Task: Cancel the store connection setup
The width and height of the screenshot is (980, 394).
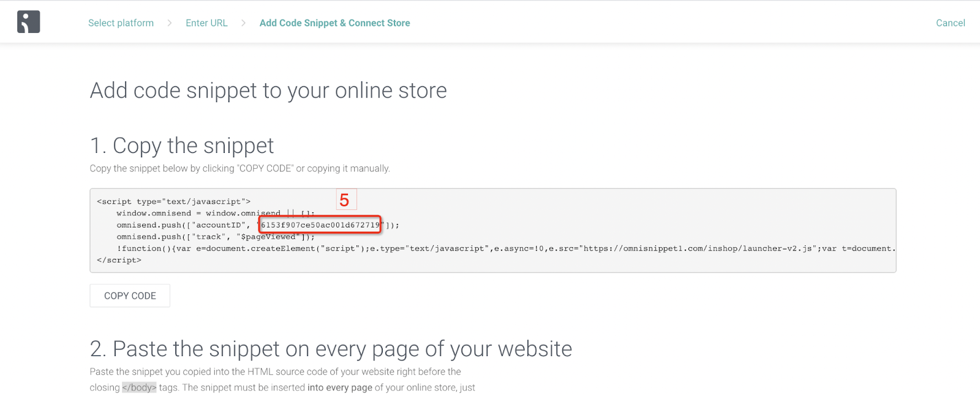Action: coord(950,23)
